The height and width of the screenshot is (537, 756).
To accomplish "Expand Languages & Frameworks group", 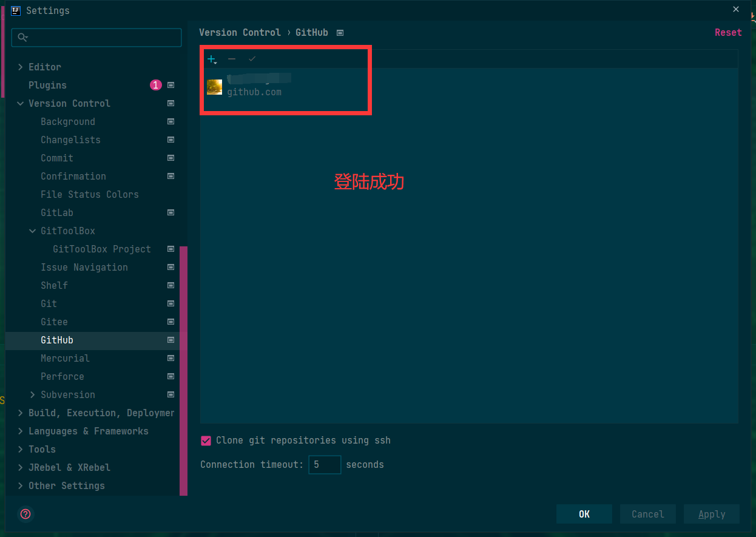I will click(20, 431).
